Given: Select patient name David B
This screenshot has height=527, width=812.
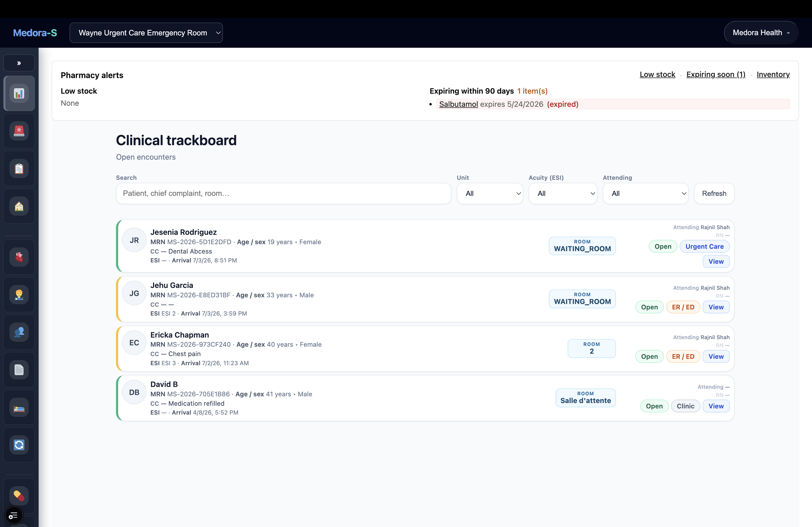Looking at the screenshot, I should coord(164,384).
